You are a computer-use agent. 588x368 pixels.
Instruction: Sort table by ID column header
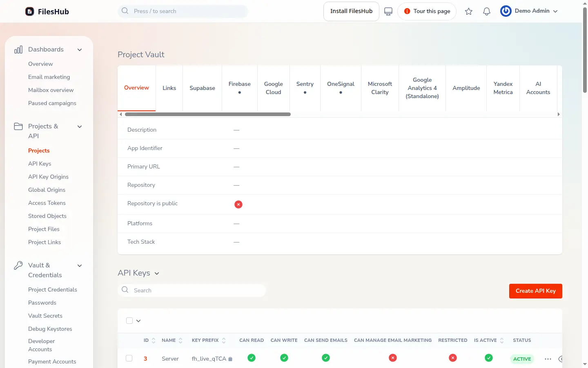(149, 340)
